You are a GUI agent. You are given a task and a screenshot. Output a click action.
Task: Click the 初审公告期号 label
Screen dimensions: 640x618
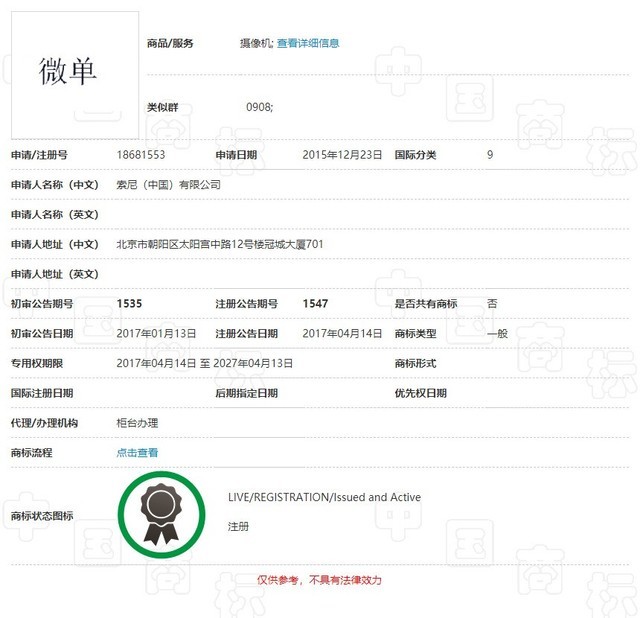coord(42,304)
